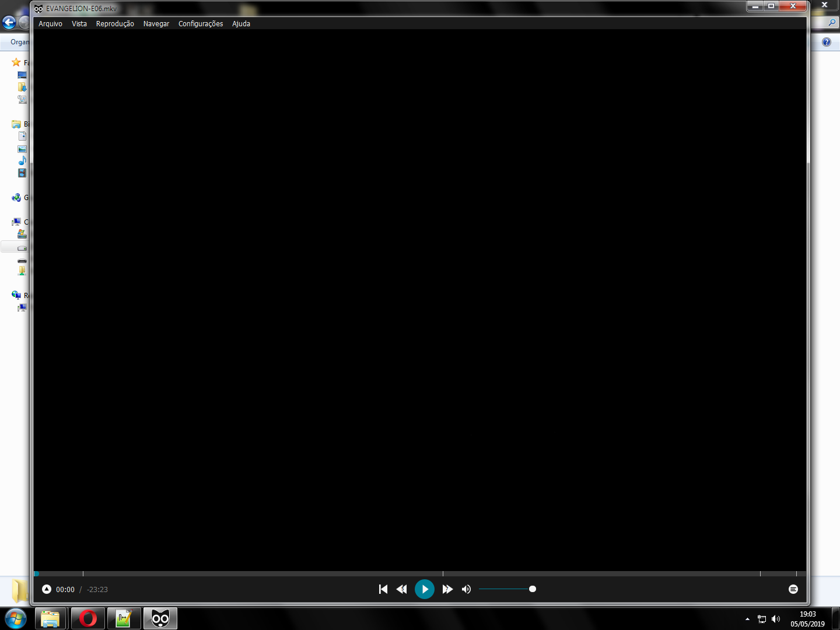Fast forward the video
The height and width of the screenshot is (630, 840).
pyautogui.click(x=447, y=589)
